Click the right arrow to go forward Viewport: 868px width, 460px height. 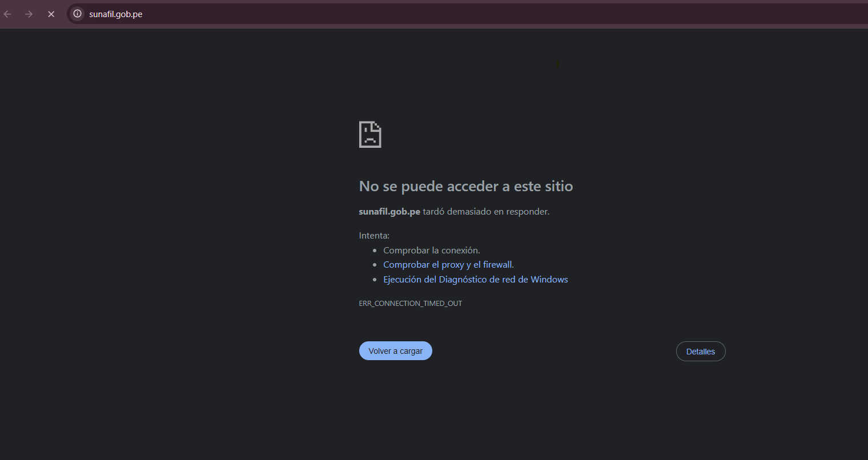click(x=29, y=14)
